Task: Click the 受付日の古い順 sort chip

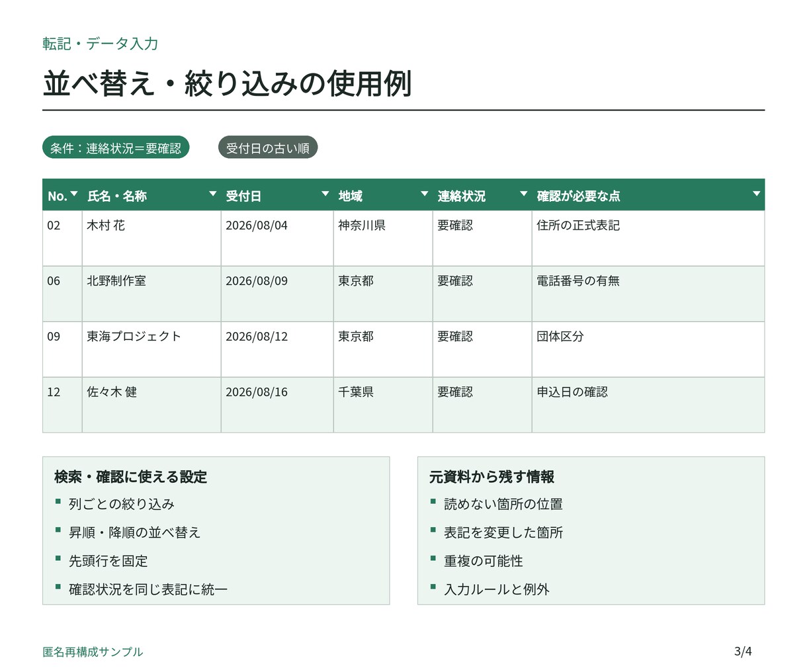Action: (268, 147)
